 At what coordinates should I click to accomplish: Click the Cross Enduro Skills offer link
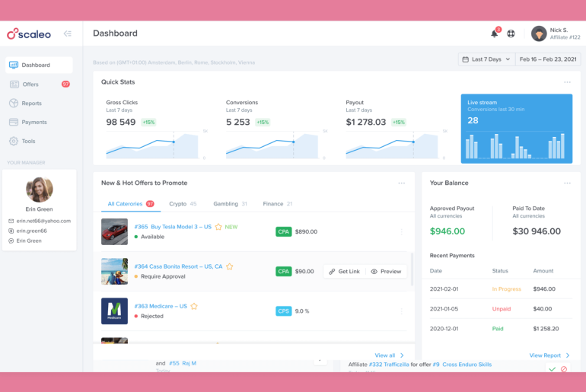[x=467, y=365]
